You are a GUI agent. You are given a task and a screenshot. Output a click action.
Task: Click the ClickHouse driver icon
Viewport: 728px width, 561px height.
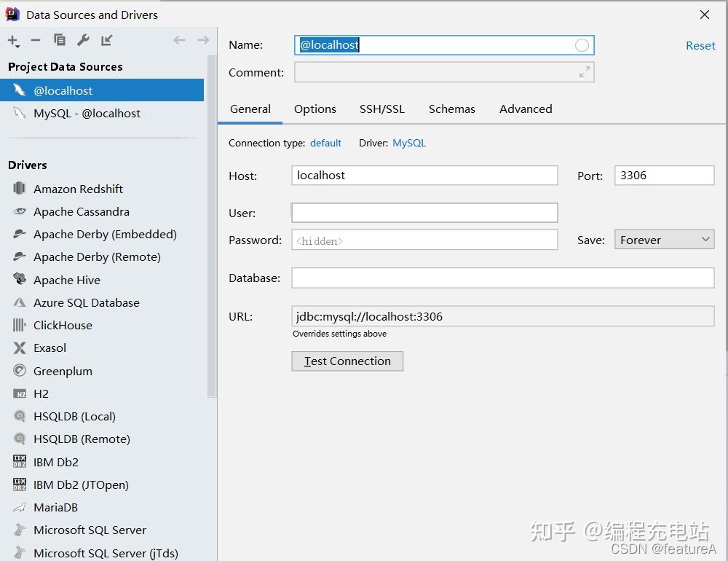(x=20, y=325)
